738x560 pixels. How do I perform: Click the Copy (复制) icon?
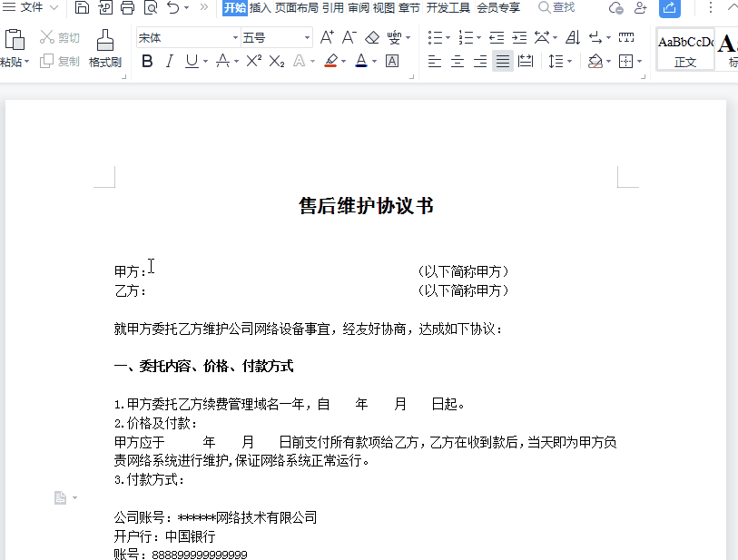pyautogui.click(x=47, y=61)
